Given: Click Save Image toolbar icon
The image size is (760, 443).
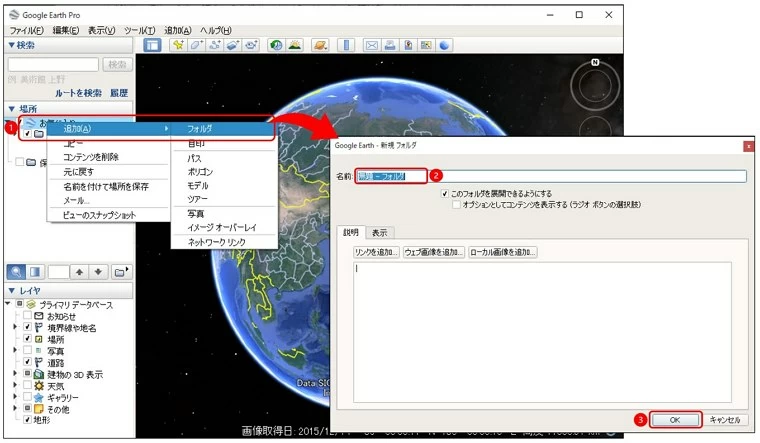Looking at the screenshot, I should click(408, 45).
